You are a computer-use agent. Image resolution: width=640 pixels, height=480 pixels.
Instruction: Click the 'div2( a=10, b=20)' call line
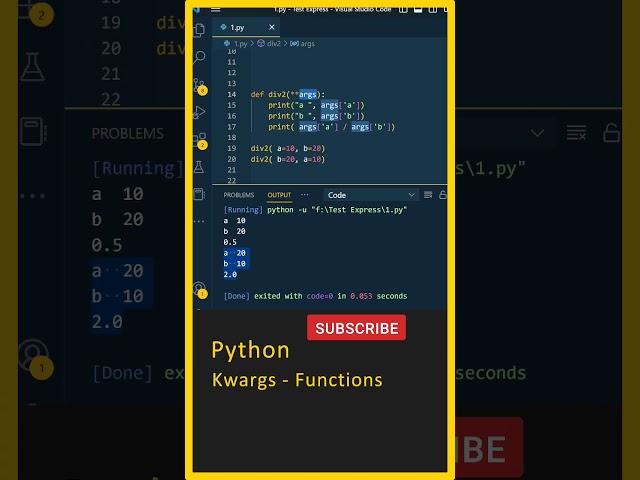pos(288,148)
